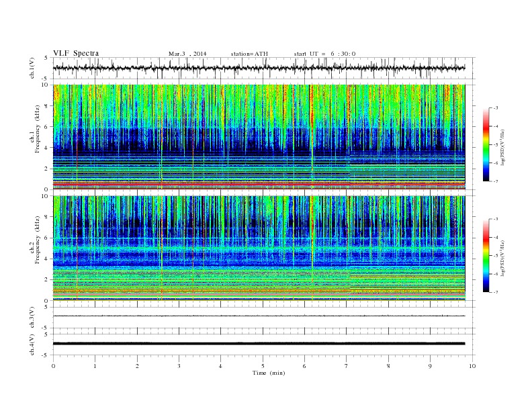Screen dimensions: 532x411
Task: Click the bottom color bar label 'log(PSD)(V²/Hz)'
Action: 504,258
